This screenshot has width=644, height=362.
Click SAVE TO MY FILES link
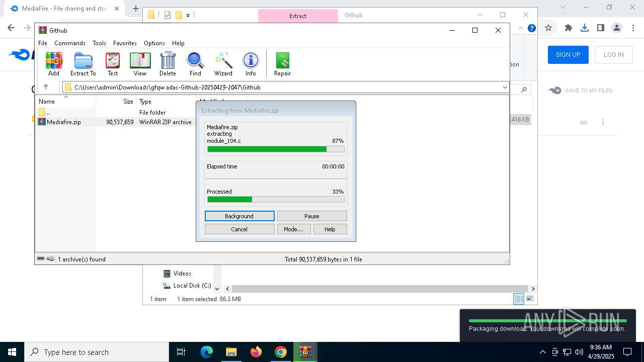581,90
